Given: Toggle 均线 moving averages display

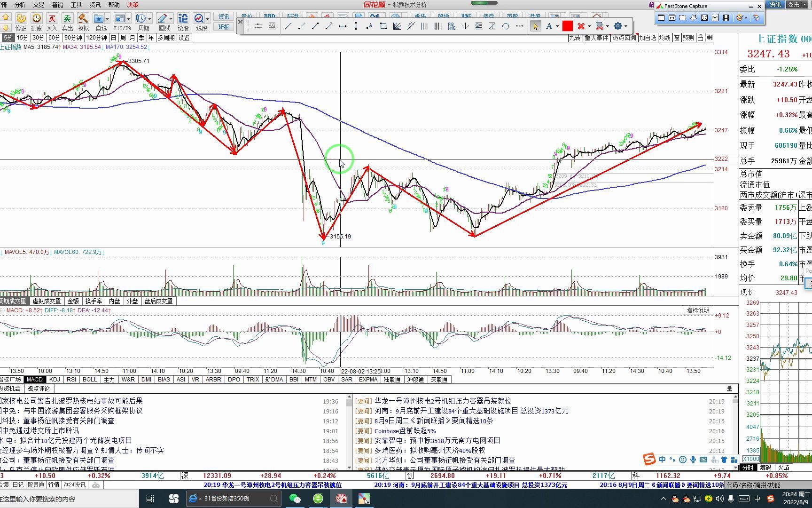Looking at the screenshot, I should [664, 38].
